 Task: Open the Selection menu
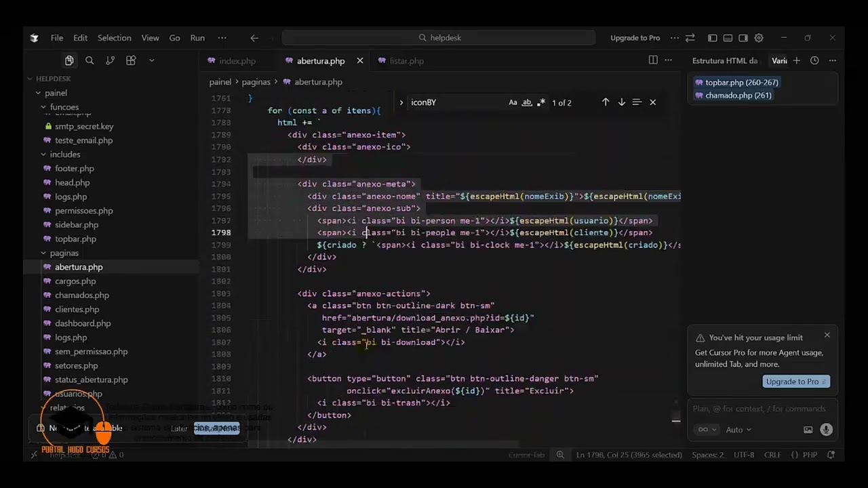(115, 38)
